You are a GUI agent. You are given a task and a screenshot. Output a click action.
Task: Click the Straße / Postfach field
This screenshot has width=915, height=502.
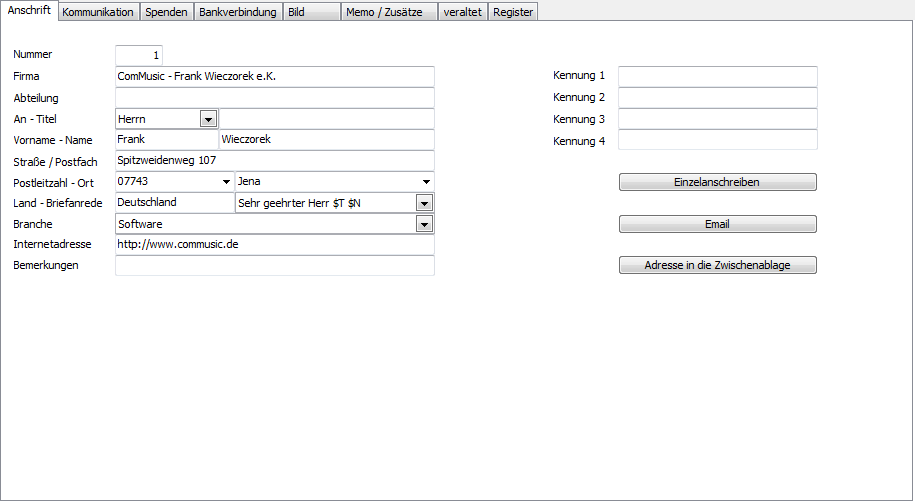275,161
